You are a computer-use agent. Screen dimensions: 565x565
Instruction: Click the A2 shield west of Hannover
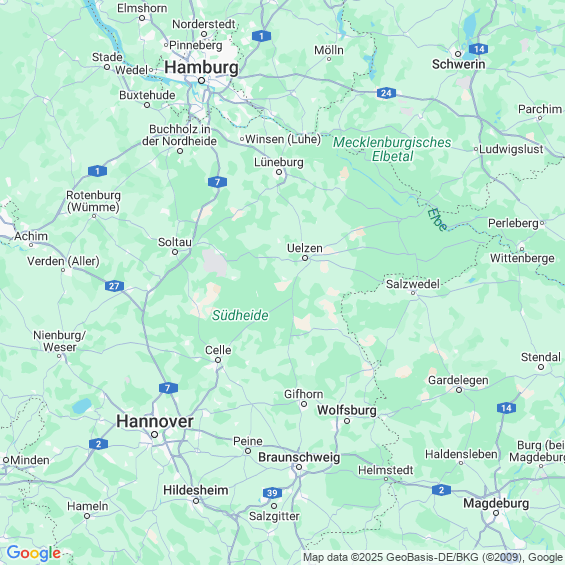98,444
